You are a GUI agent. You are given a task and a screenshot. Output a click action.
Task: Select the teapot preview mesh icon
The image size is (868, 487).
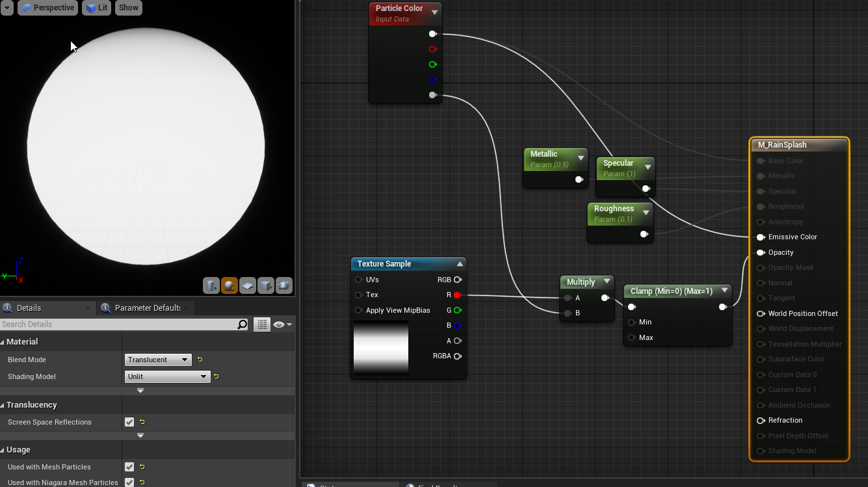(284, 285)
